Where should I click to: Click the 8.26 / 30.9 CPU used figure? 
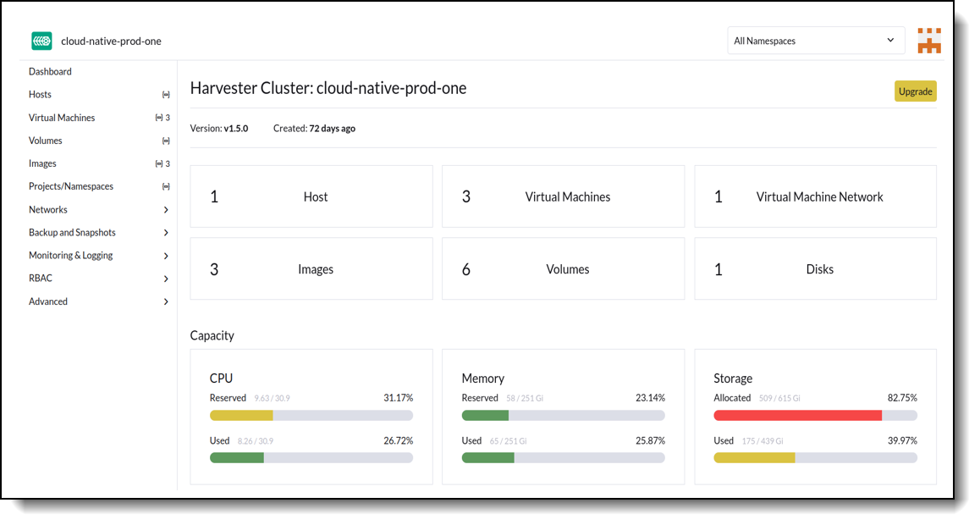pos(255,441)
